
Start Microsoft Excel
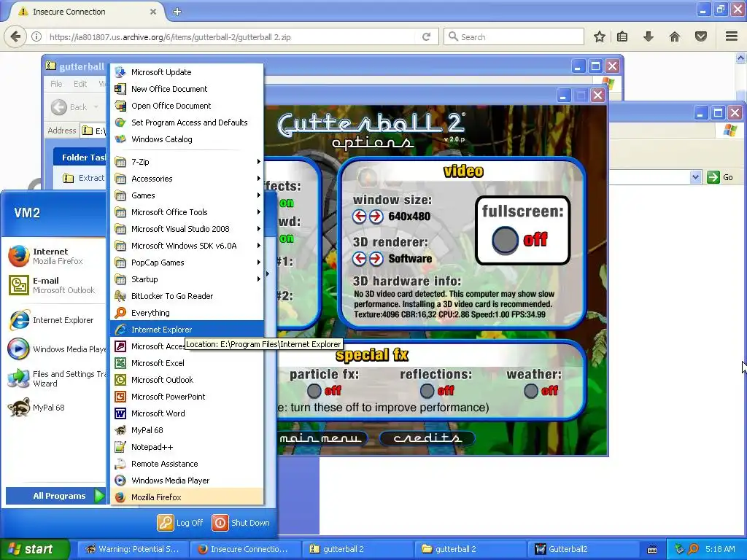pyautogui.click(x=187, y=363)
